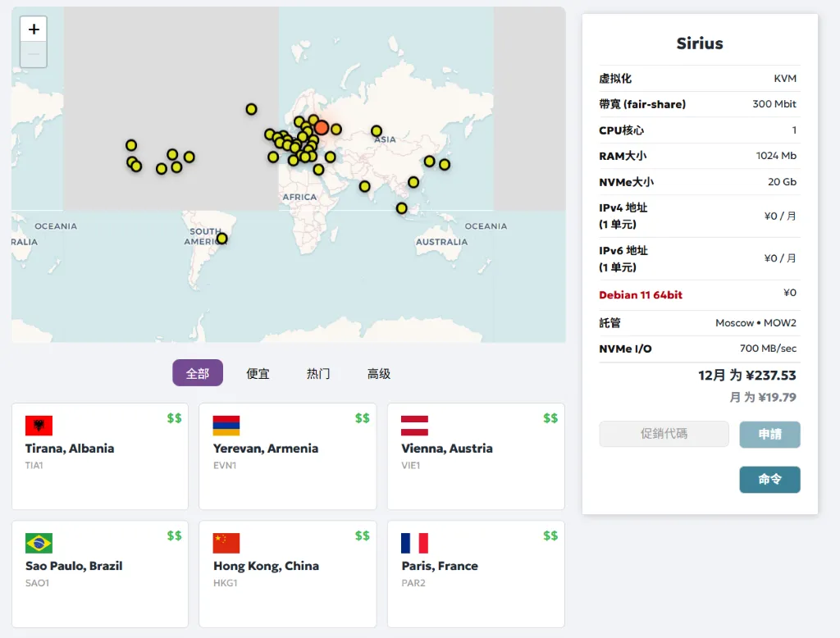840x638 pixels.
Task: Zoom in on the map
Action: [34, 30]
